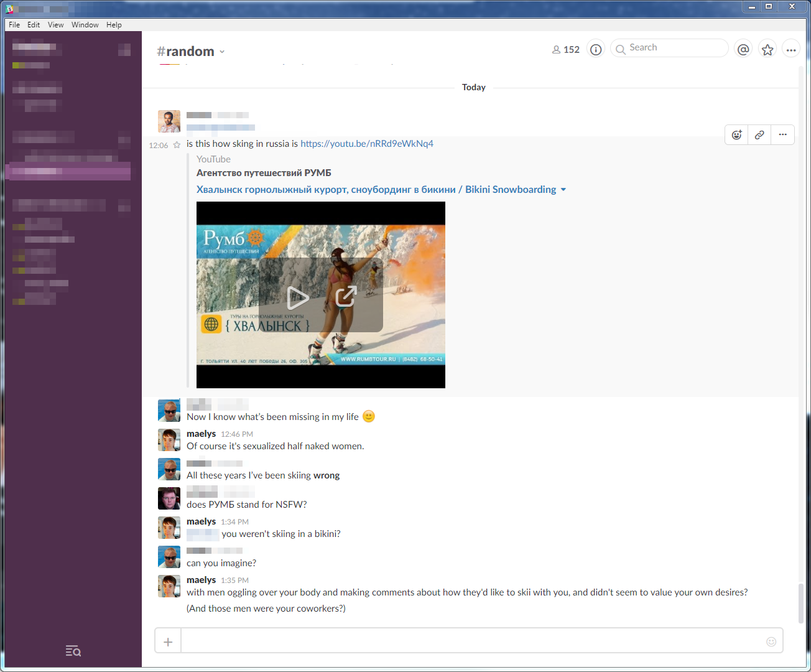Screen dimensions: 811x672
Task: Open the Bikini Snowboarding video title link
Action: pos(376,190)
